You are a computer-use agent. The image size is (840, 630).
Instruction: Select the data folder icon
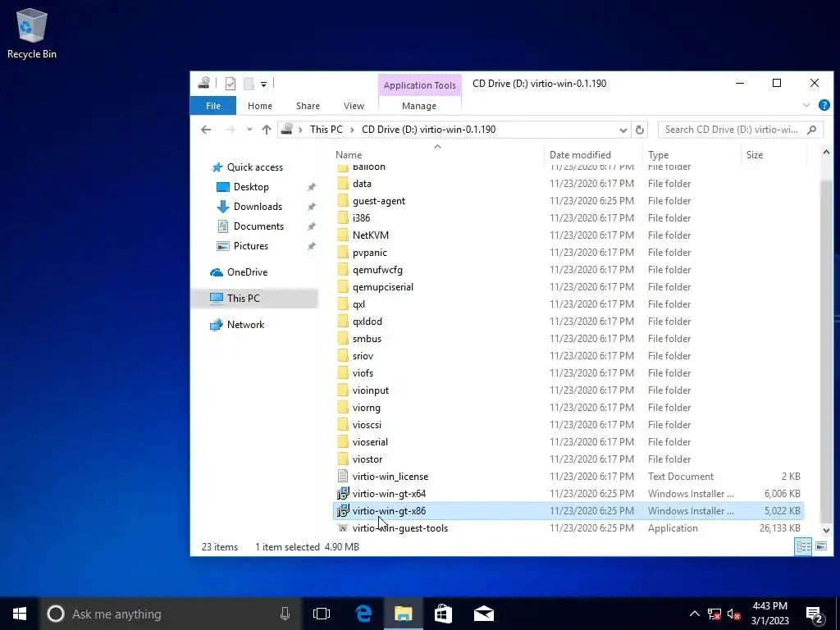point(343,184)
